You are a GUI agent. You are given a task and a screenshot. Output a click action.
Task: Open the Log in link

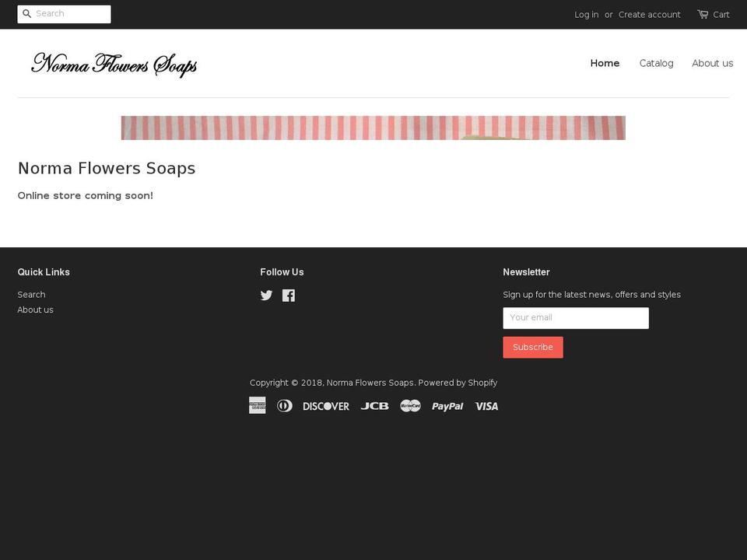587,15
